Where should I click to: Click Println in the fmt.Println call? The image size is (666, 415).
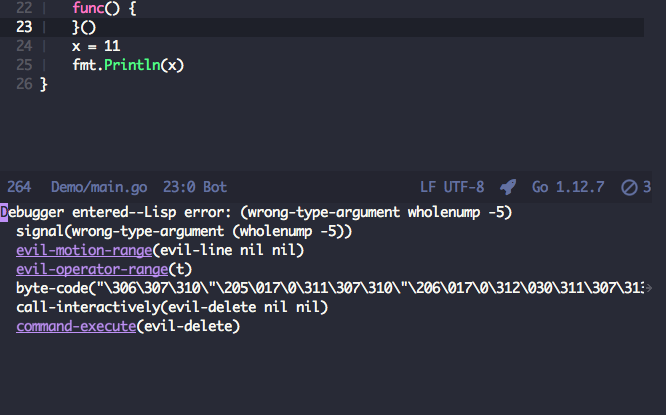[132, 65]
